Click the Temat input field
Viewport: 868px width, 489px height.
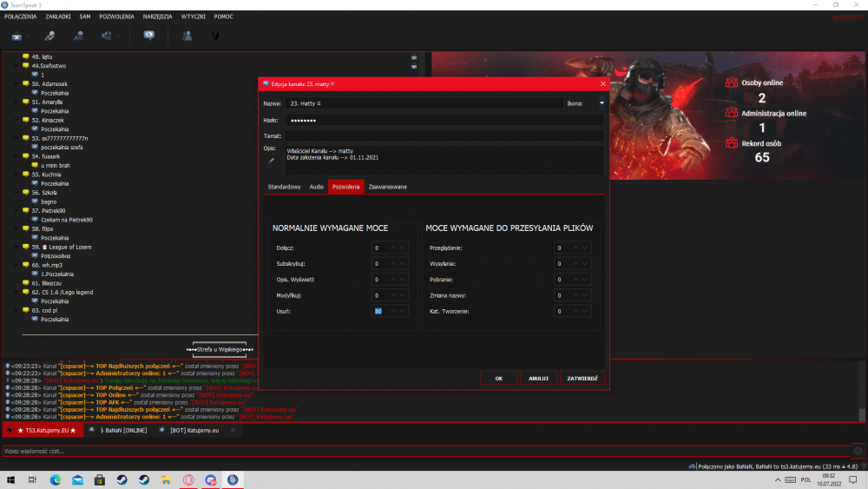444,135
